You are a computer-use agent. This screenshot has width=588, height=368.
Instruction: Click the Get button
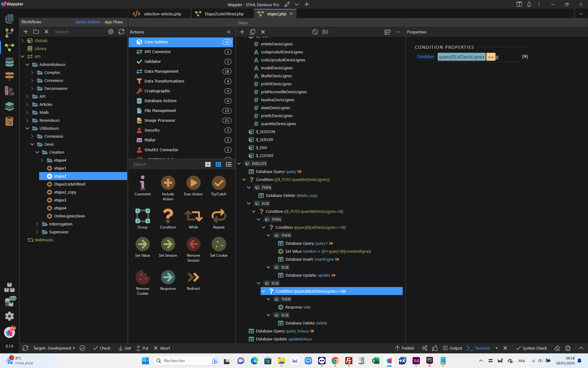pyautogui.click(x=125, y=348)
